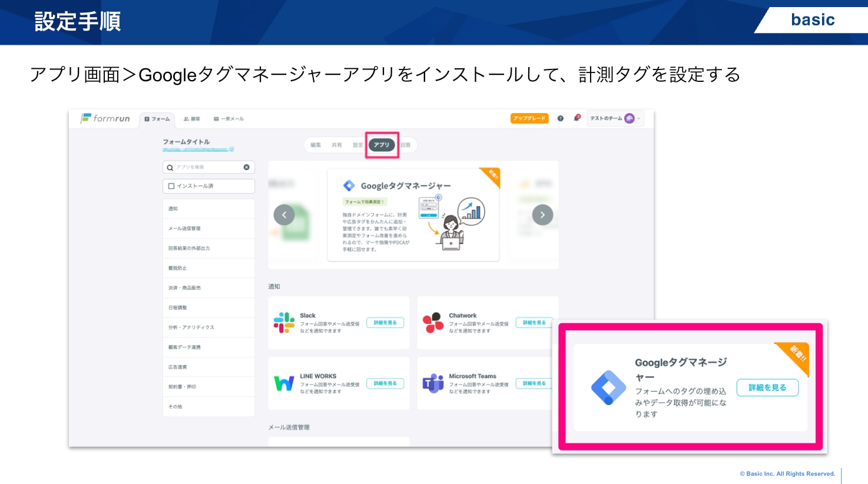Click the Slack app icon
868x484 pixels.
click(284, 323)
